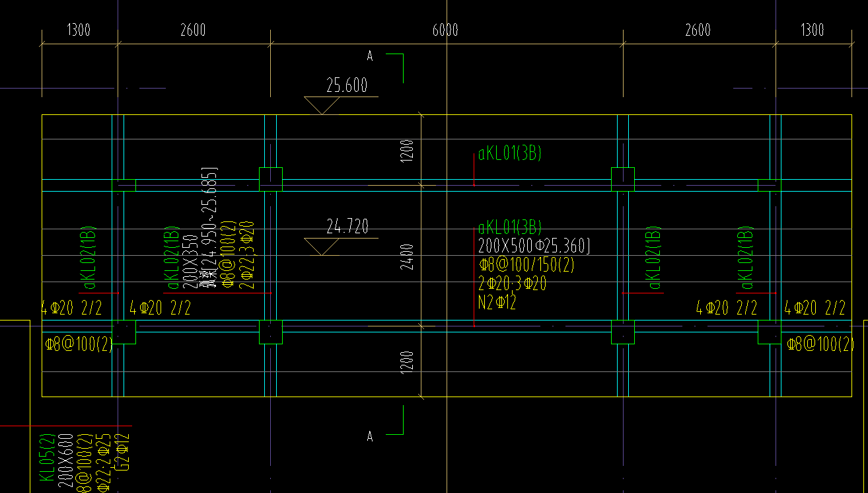The width and height of the screenshot is (868, 493).
Task: Click the G2Φ12 annotation
Action: click(x=124, y=452)
